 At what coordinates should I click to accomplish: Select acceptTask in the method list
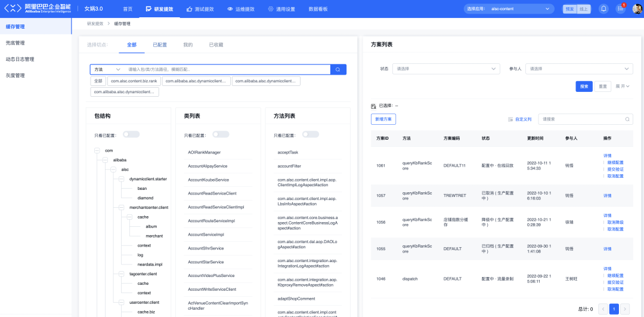point(288,152)
